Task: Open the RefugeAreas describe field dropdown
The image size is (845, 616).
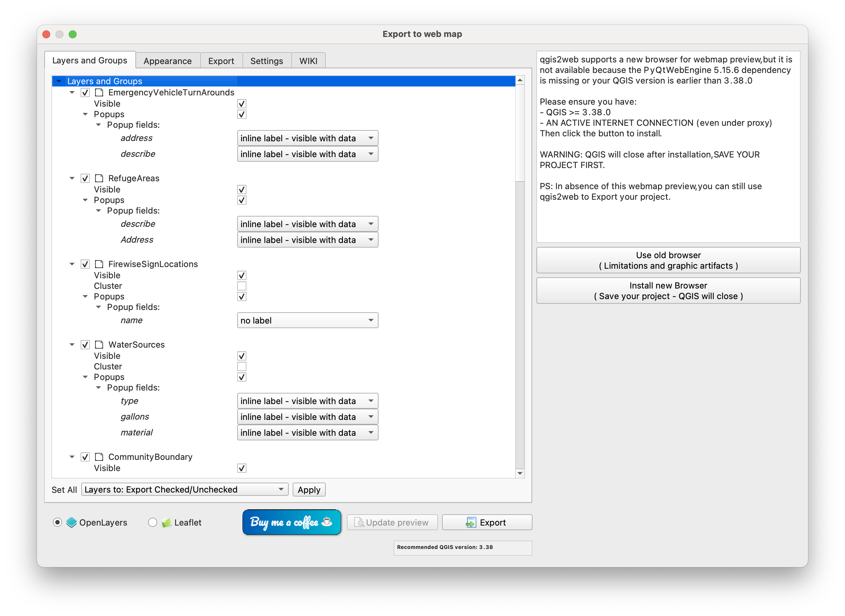Action: click(308, 224)
